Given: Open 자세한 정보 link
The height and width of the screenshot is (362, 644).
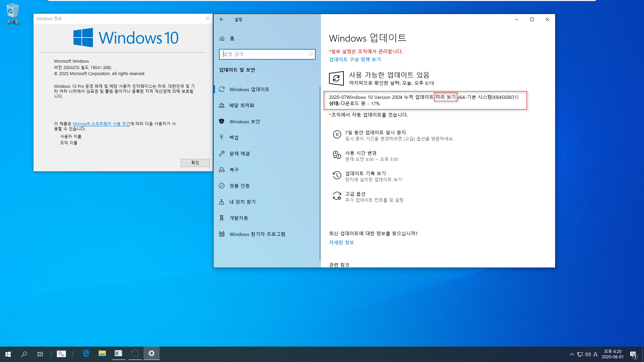Looking at the screenshot, I should click(x=341, y=242).
